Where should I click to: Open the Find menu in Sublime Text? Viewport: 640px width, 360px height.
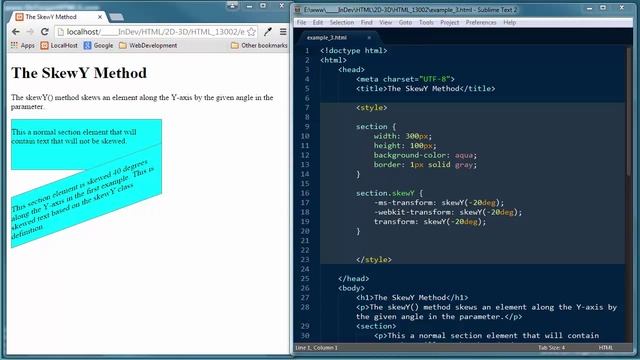point(367,22)
